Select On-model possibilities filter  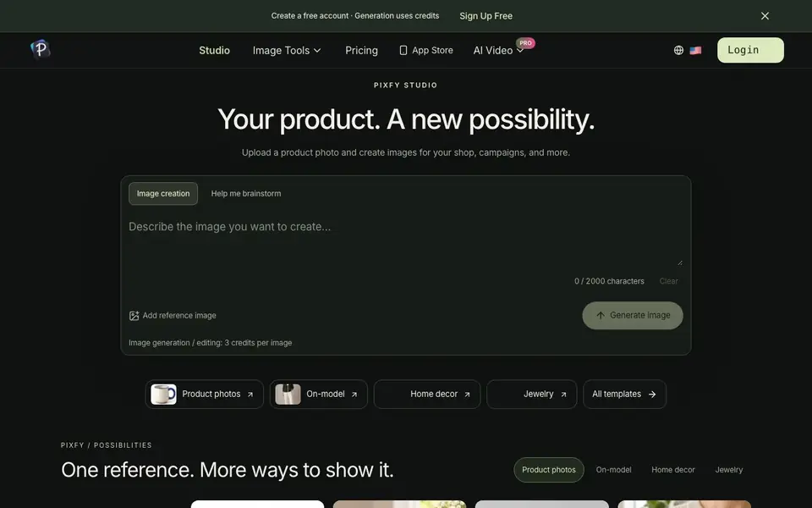click(x=614, y=470)
